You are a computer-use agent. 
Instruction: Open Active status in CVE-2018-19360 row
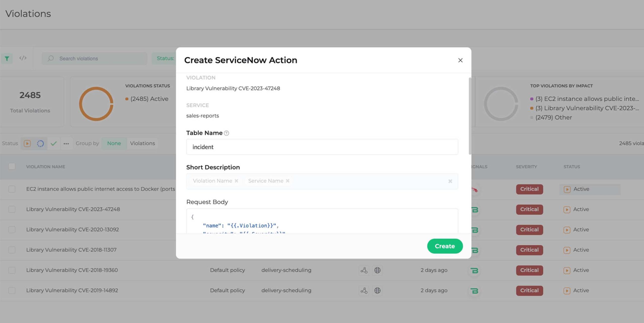point(576,270)
